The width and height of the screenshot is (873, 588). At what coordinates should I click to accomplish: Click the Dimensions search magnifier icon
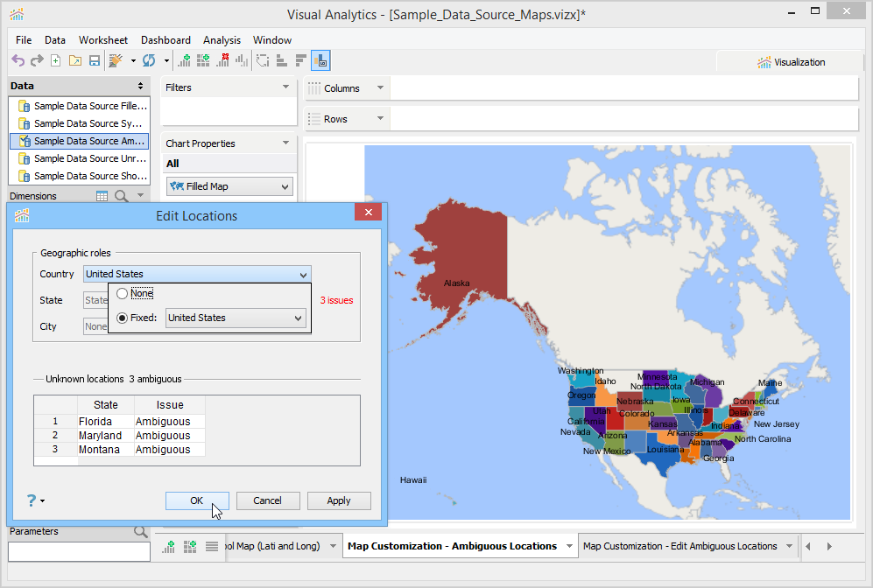tap(122, 196)
